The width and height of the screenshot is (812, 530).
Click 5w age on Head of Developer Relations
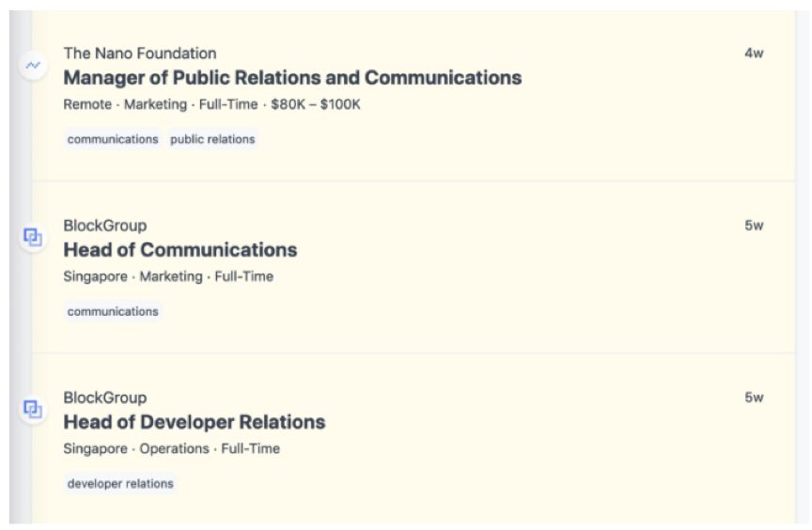click(x=754, y=397)
